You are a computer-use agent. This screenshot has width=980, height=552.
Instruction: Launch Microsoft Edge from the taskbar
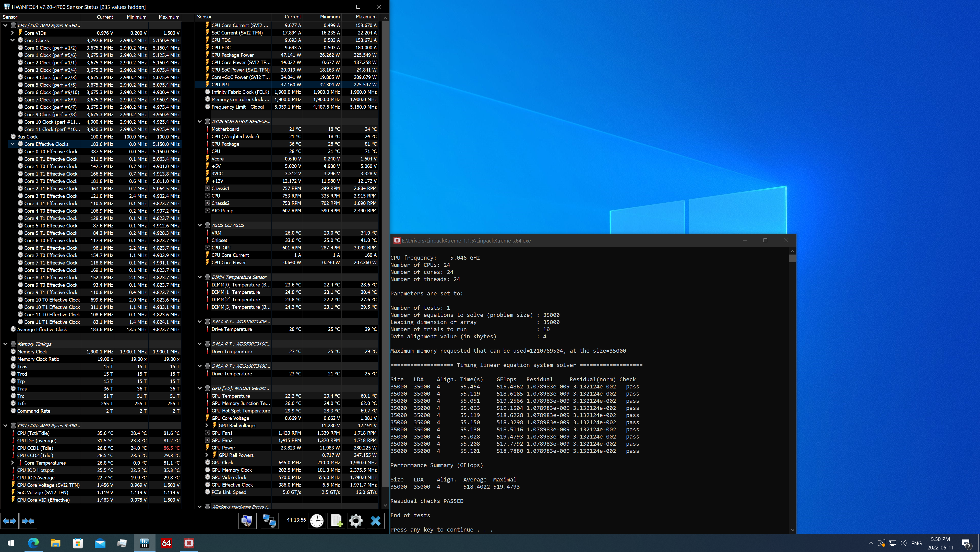(33, 543)
